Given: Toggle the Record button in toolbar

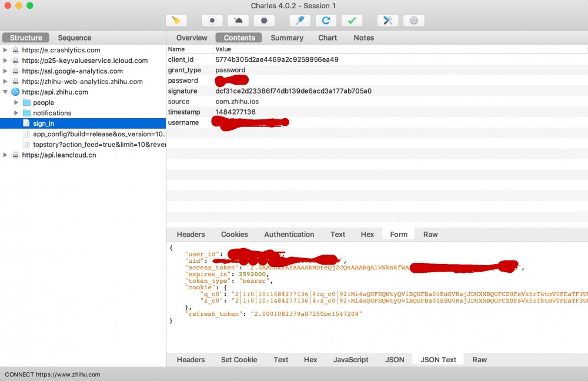Looking at the screenshot, I should [212, 21].
